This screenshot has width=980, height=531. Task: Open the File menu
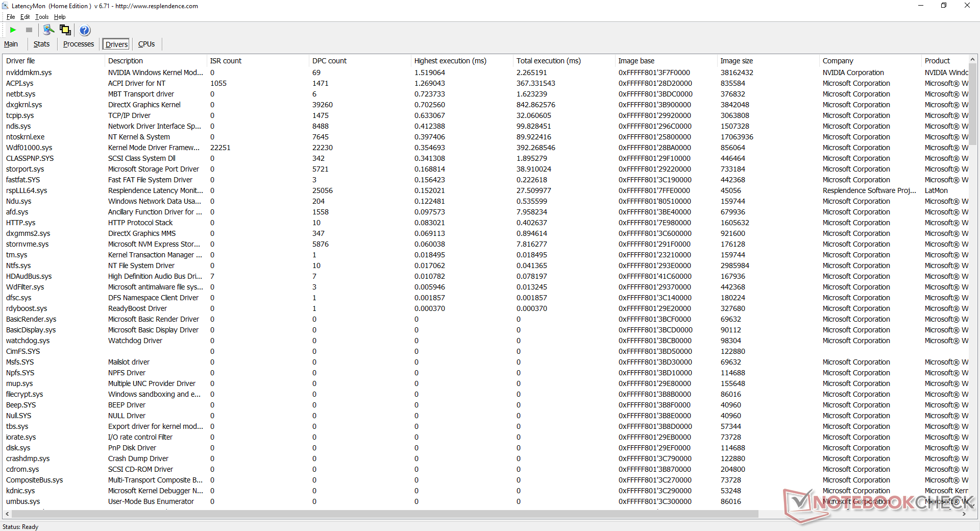[x=11, y=17]
